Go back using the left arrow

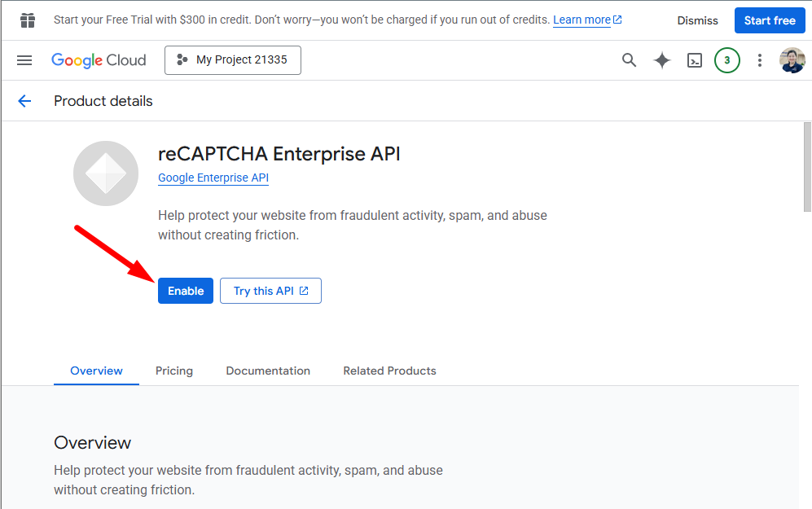pos(24,101)
